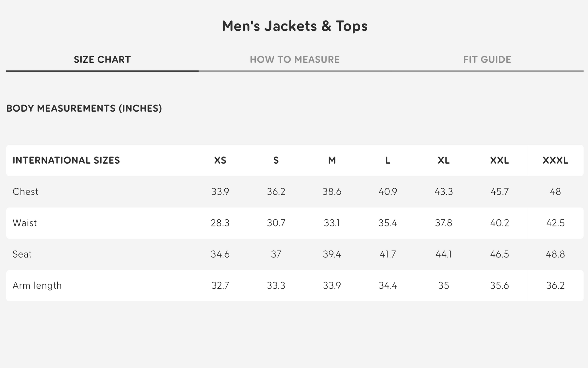Image resolution: width=588 pixels, height=368 pixels.
Task: Select the XXXL waist value 42.5
Action: [x=555, y=223]
